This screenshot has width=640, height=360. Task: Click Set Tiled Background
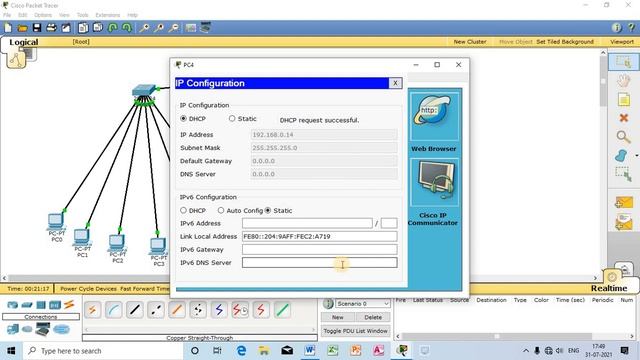565,42
